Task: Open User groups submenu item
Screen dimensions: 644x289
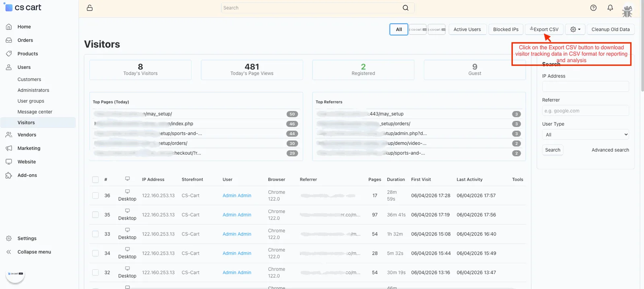Action: (x=31, y=101)
